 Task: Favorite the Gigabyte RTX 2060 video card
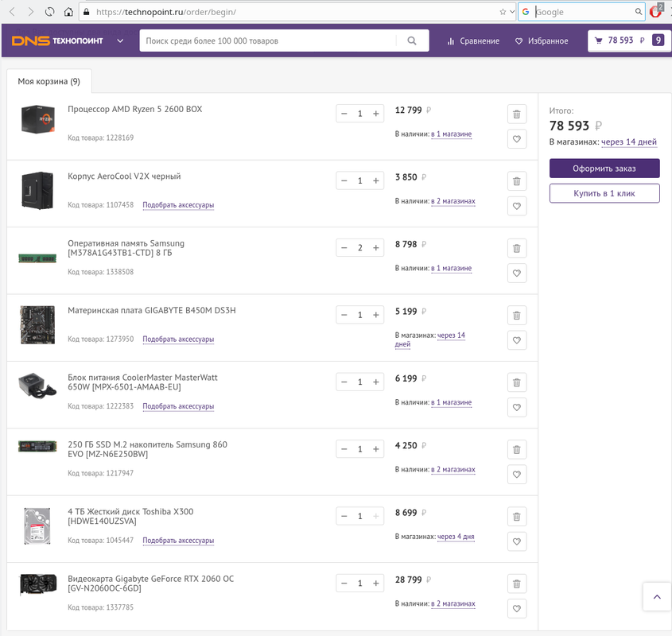(516, 608)
